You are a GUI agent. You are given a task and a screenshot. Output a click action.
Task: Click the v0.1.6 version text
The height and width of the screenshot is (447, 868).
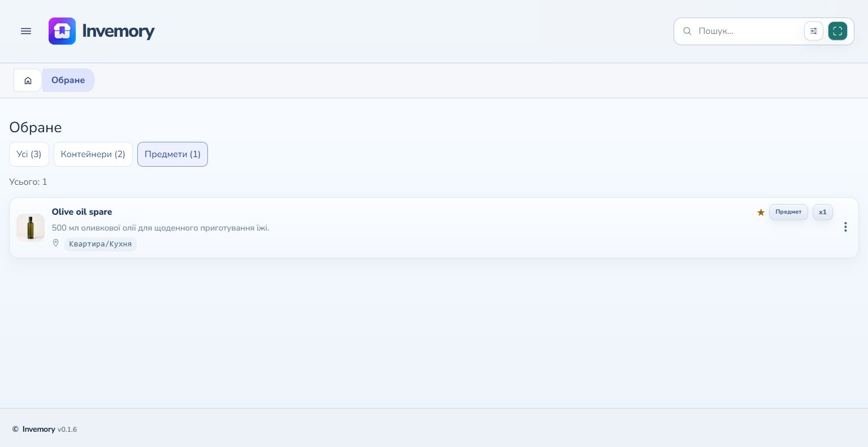coord(67,429)
